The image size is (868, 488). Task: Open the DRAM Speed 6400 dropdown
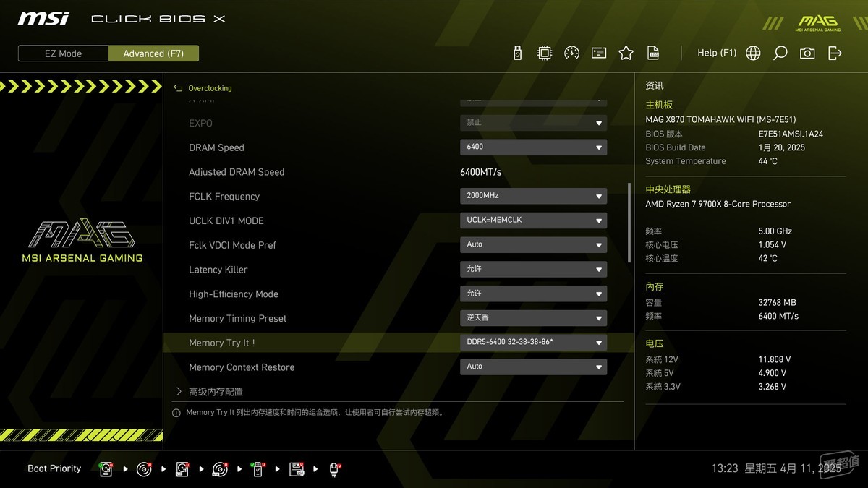point(533,147)
